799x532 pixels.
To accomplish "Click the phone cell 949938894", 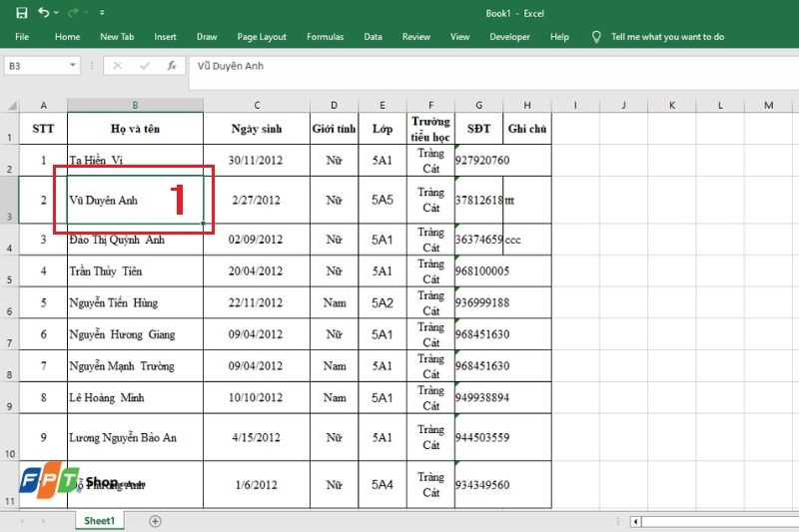I will 479,397.
